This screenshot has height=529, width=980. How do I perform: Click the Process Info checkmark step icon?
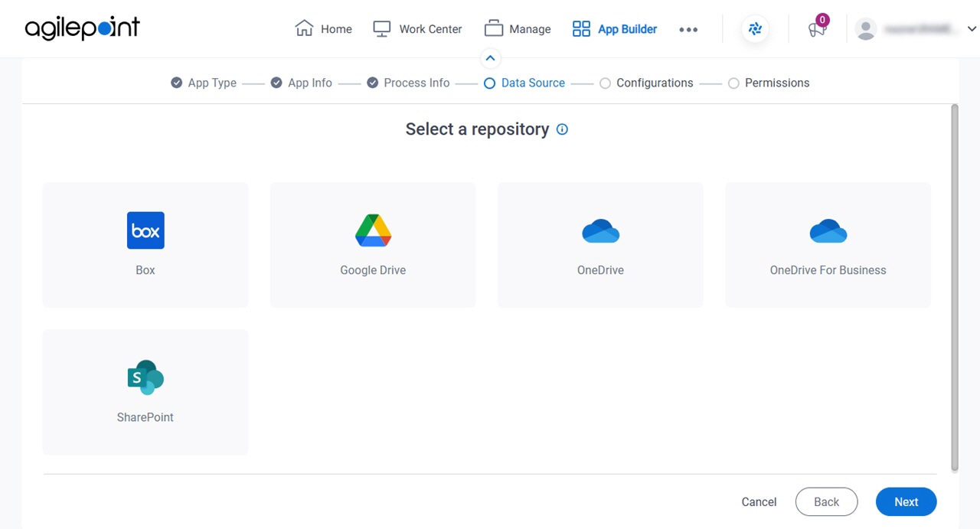[x=372, y=83]
